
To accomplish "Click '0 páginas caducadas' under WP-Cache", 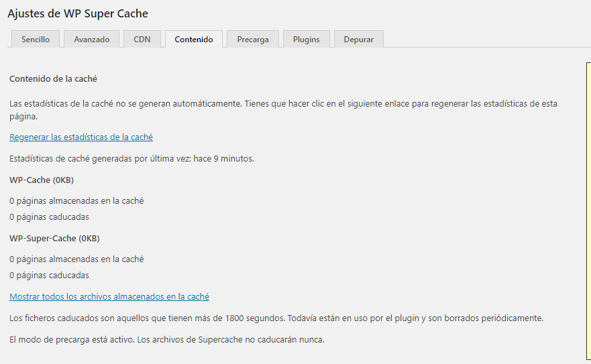I will pos(50,217).
